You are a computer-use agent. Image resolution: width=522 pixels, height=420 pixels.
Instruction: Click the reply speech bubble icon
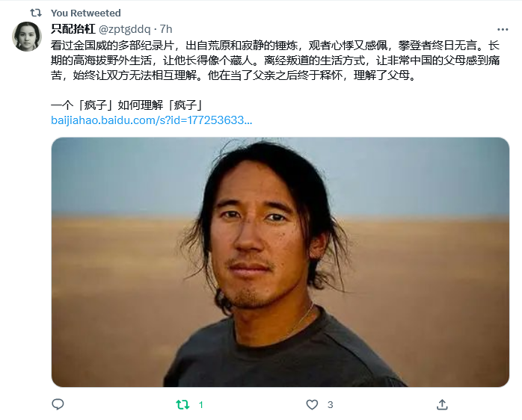pyautogui.click(x=58, y=404)
